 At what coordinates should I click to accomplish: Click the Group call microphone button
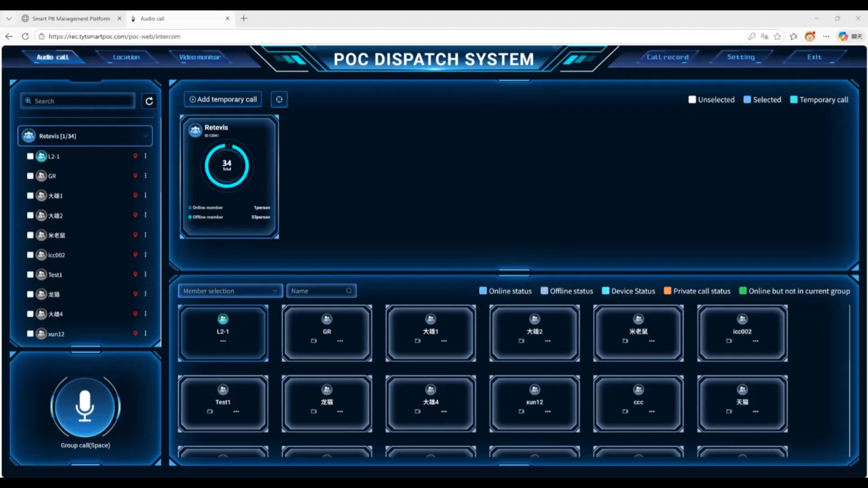pos(85,406)
